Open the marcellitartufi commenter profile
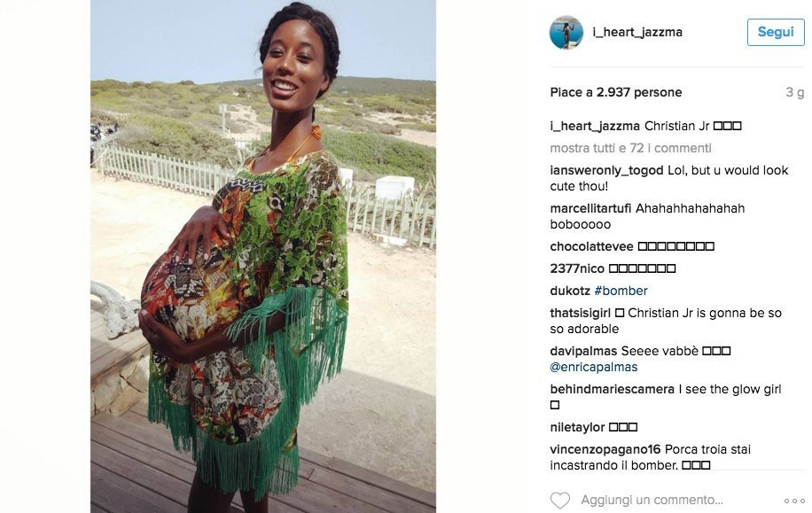Image resolution: width=812 pixels, height=513 pixels. click(x=590, y=208)
